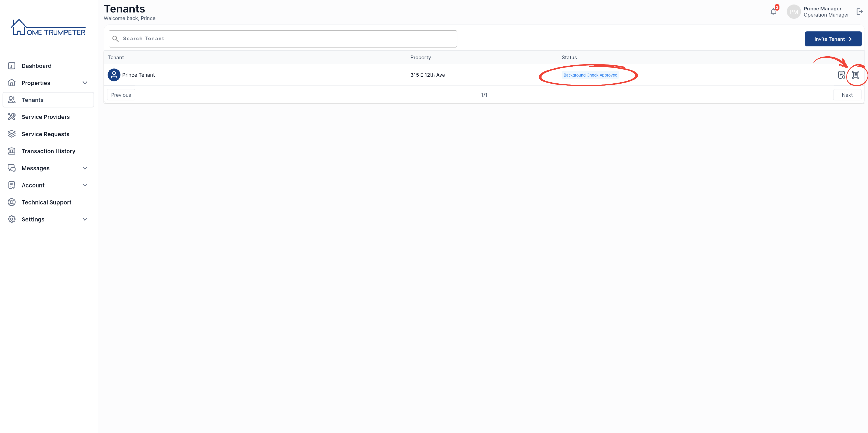Expand the Account submenu chevron
Screen dimensions: 868x433
click(85, 185)
